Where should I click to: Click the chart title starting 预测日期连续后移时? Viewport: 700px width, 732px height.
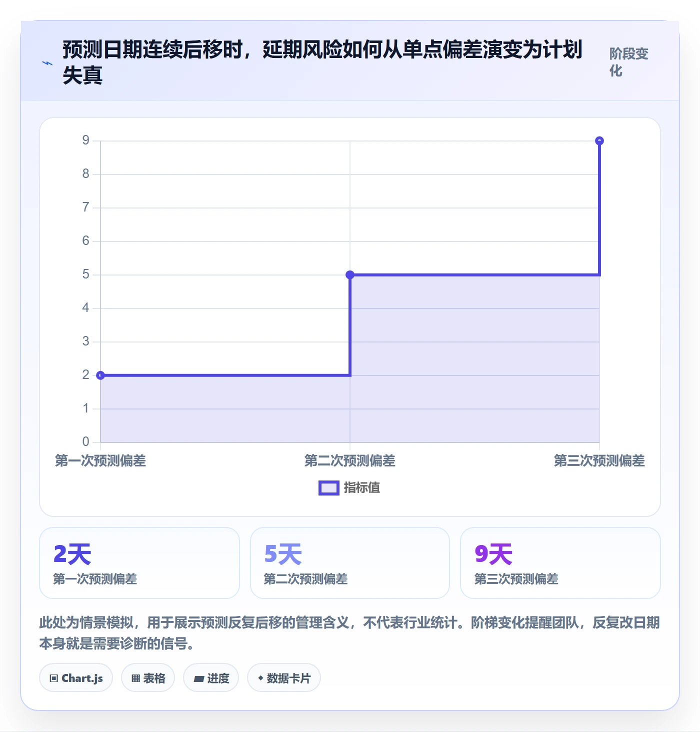pyautogui.click(x=322, y=62)
